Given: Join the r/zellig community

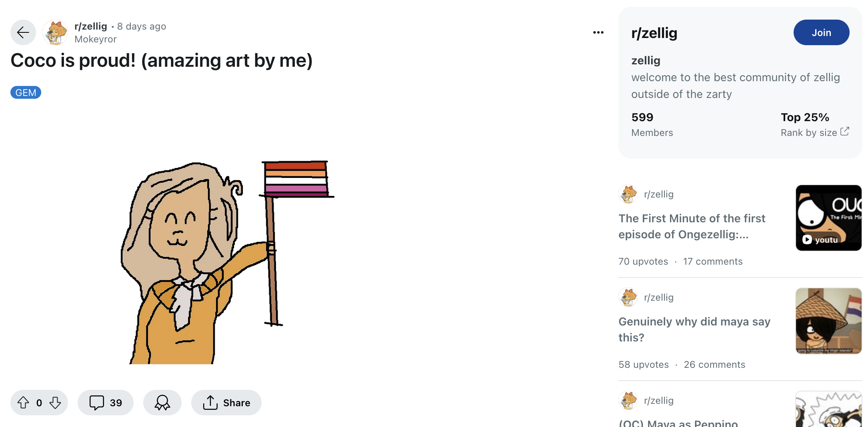Looking at the screenshot, I should coord(821,32).
